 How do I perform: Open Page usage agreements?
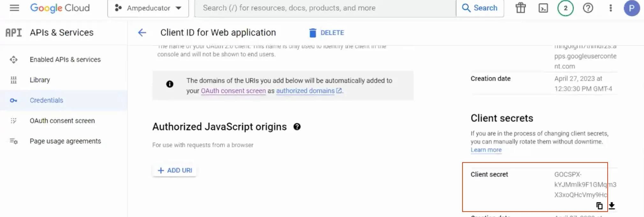(65, 141)
